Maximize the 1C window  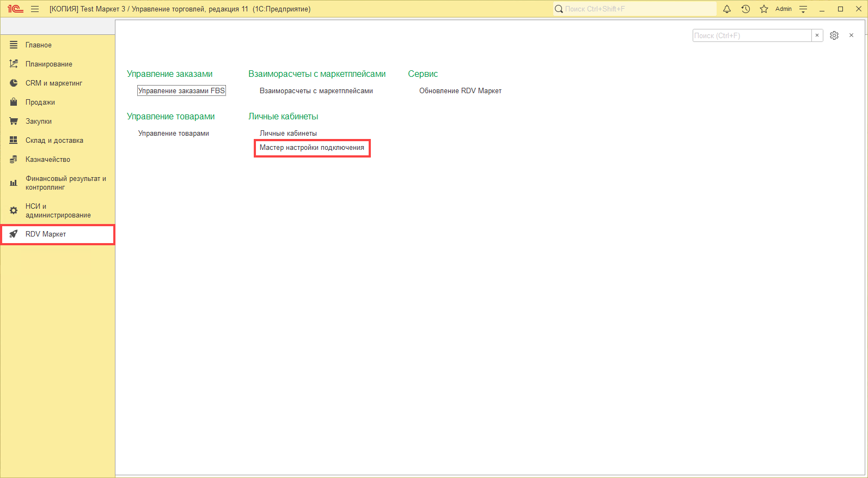[840, 9]
